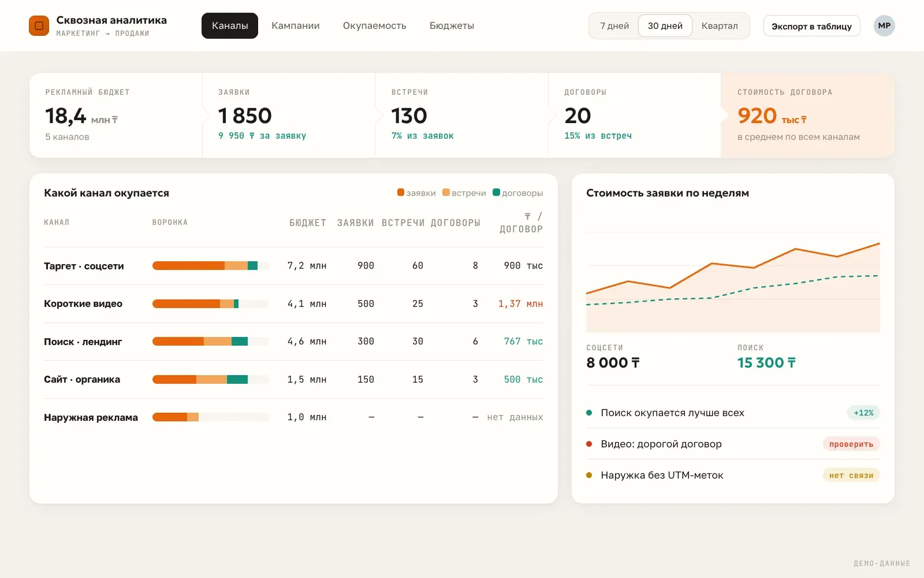Sort by the Бюджет column header
Viewport: 924px width, 578px height.
pos(308,223)
